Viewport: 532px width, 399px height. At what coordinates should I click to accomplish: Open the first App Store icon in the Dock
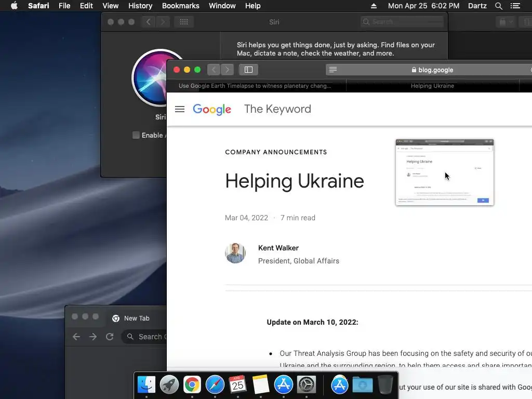coord(283,385)
